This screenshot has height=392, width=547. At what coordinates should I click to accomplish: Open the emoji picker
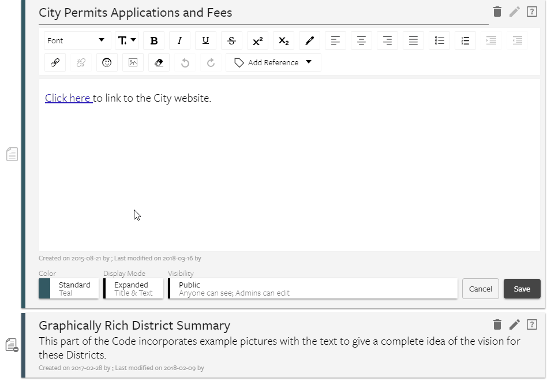tap(107, 62)
